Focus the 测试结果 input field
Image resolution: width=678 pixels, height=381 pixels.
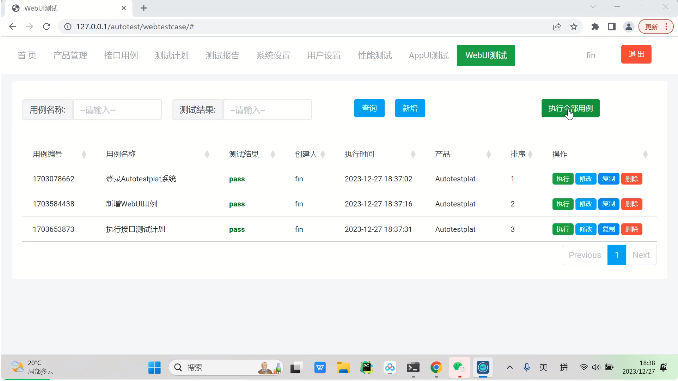point(267,110)
